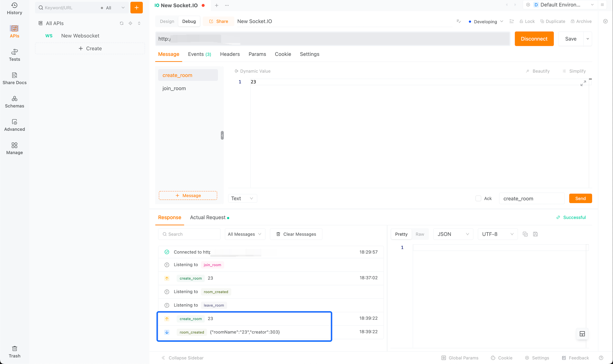Open the APIs sidebar section
Viewport: 613px width, 364px height.
pyautogui.click(x=14, y=32)
